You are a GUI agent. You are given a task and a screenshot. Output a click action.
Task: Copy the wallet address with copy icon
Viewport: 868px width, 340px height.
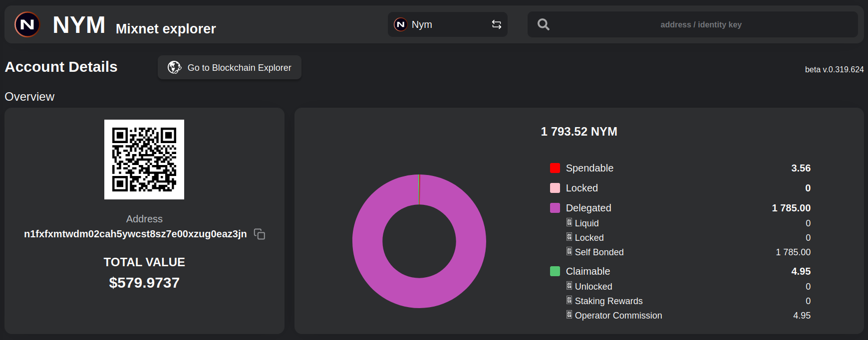pos(260,234)
